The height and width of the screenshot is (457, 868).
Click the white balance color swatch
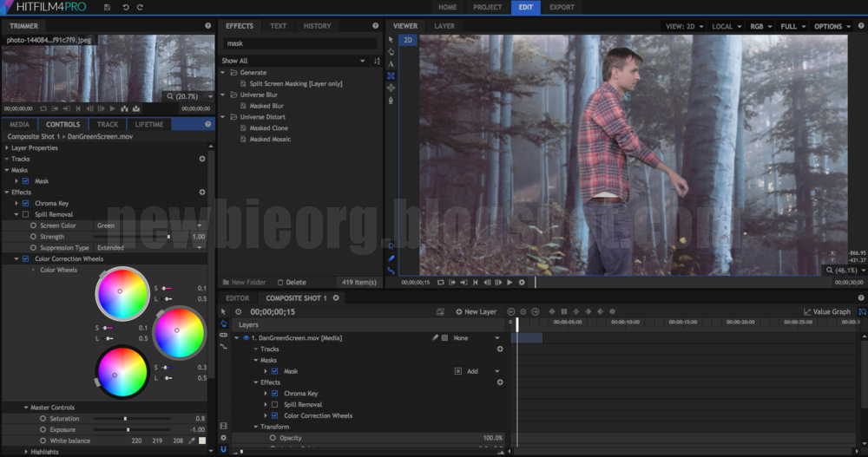tap(202, 441)
